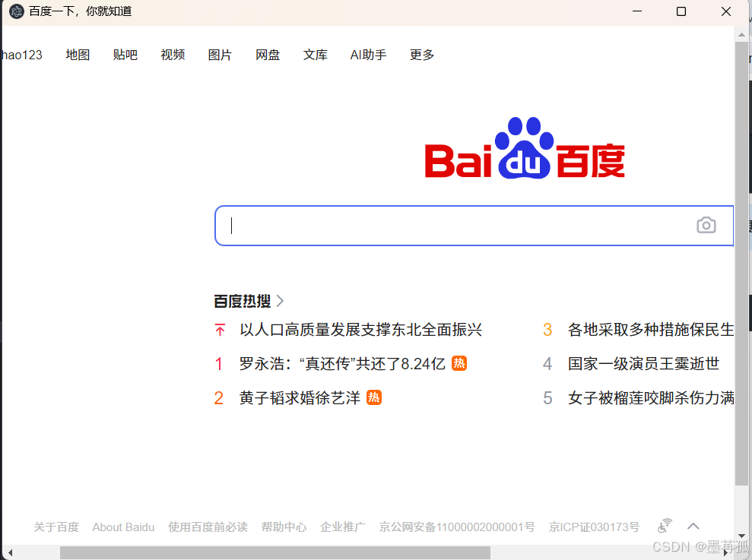
Task: Open the 使用百度前必读 footer link
Action: tap(208, 527)
